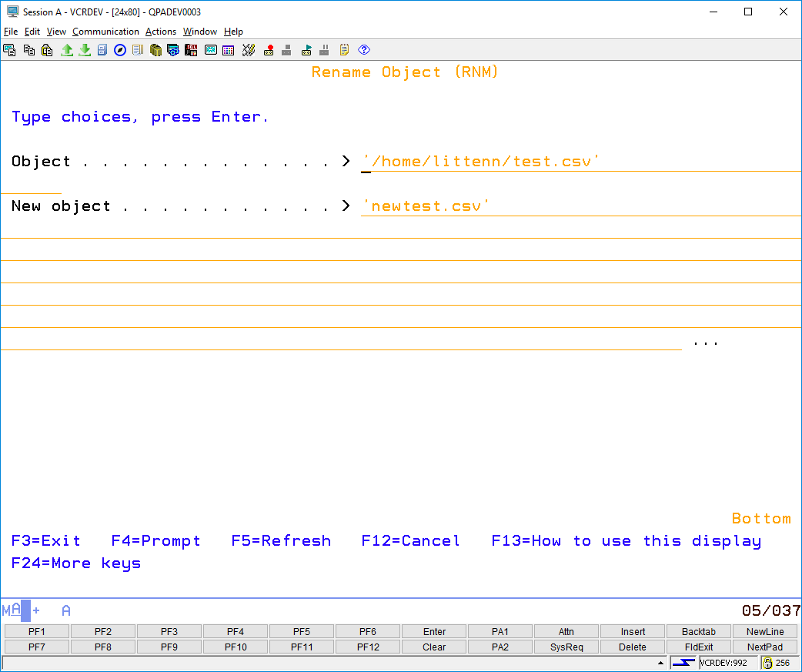Open the File menu
Image resolution: width=802 pixels, height=672 pixels.
[11, 32]
